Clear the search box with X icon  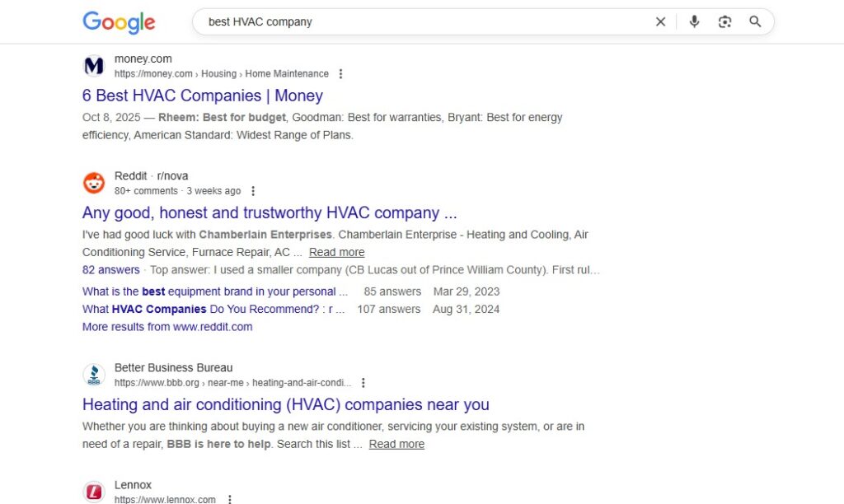coord(660,21)
